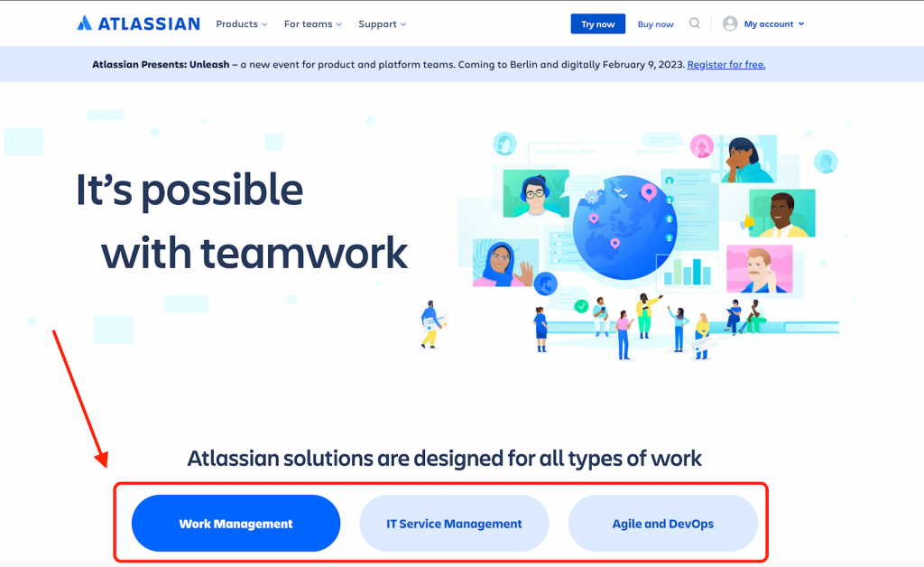The width and height of the screenshot is (924, 567).
Task: Open the Products dropdown
Action: [236, 24]
